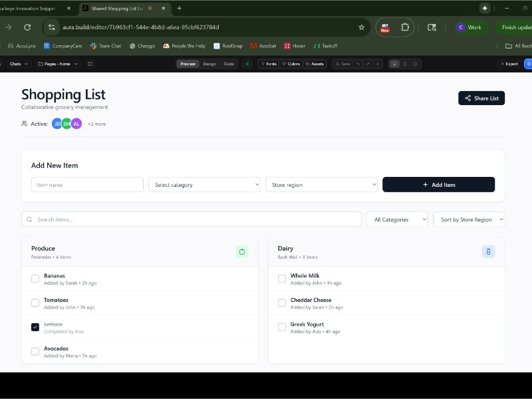Select the desktop viewport icon in toolbar
Screen dimensions: 532x399
tap(395, 64)
